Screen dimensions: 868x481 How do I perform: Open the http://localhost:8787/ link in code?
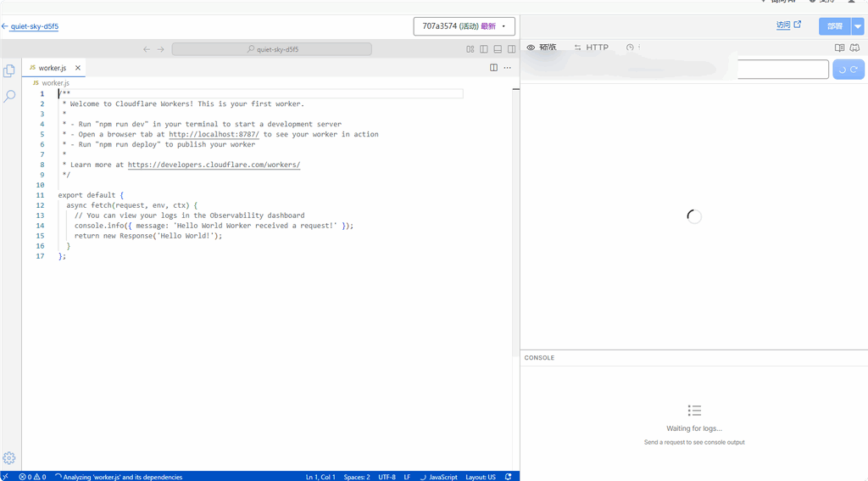[214, 134]
